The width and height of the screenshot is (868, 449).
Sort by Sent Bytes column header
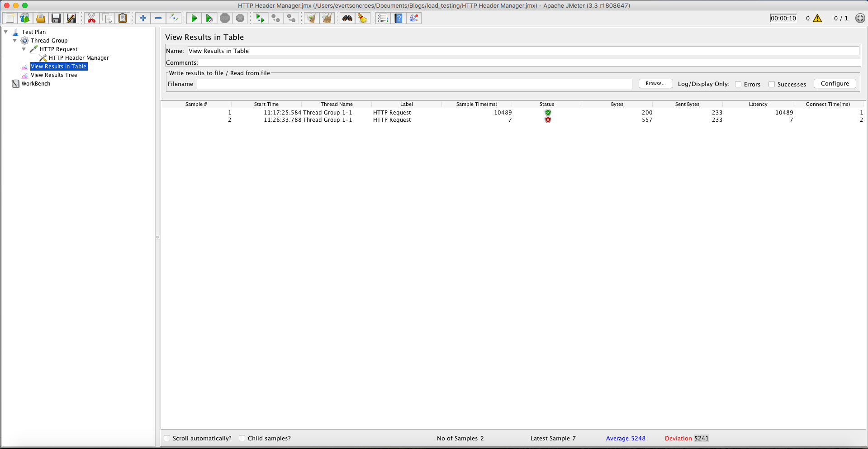687,104
